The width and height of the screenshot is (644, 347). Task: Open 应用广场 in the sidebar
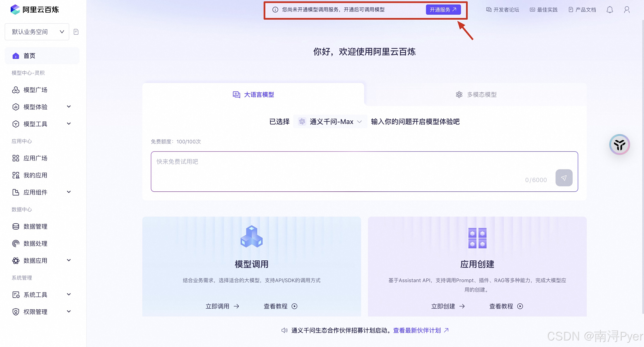click(42, 158)
